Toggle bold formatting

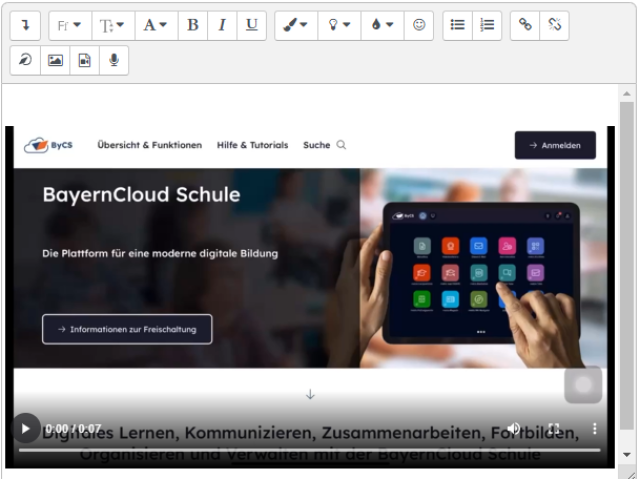(x=193, y=26)
